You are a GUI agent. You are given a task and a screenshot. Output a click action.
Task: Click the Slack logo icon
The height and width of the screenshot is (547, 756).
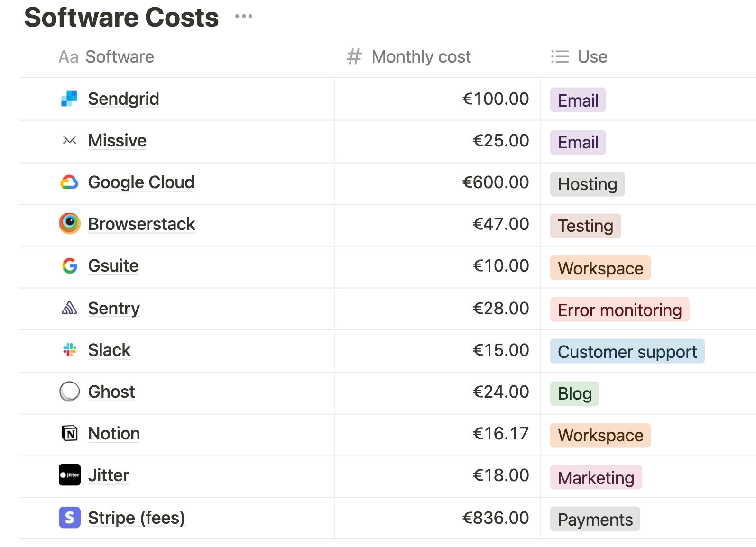[69, 350]
